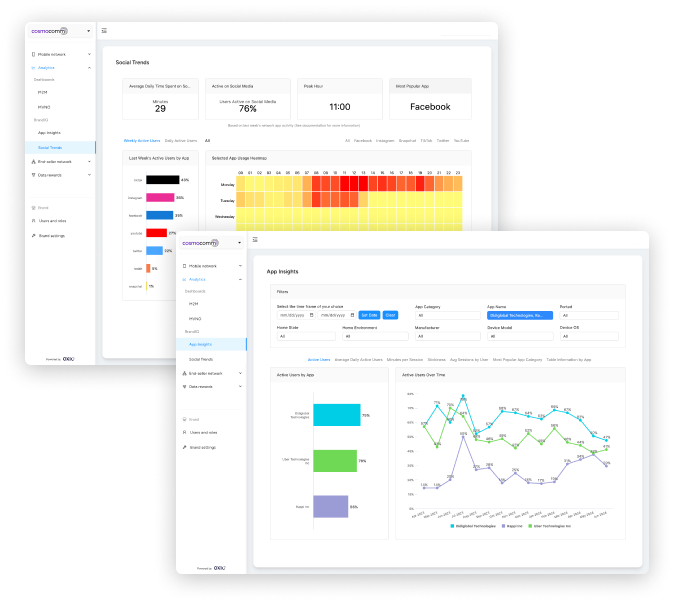Click Data rewards trophy icon in Social Trends window
This screenshot has width=674, height=604.
[34, 175]
